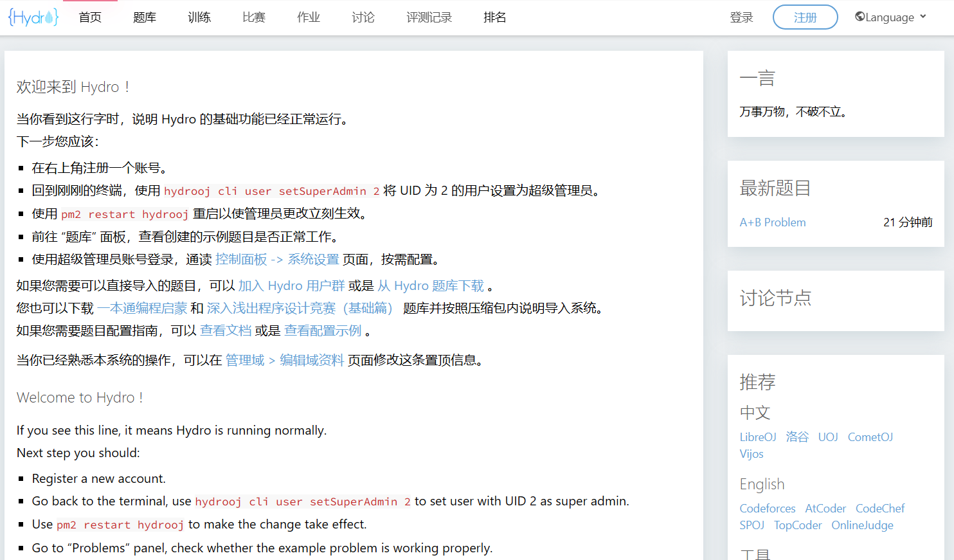Click the 21 分钟前 timestamp
This screenshot has width=954, height=560.
click(908, 222)
